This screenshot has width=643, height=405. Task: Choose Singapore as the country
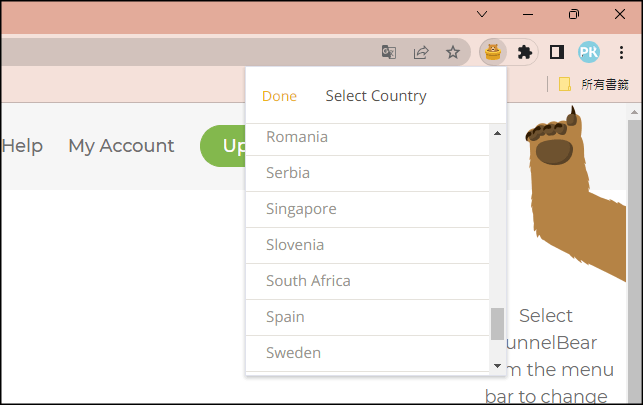click(x=367, y=209)
